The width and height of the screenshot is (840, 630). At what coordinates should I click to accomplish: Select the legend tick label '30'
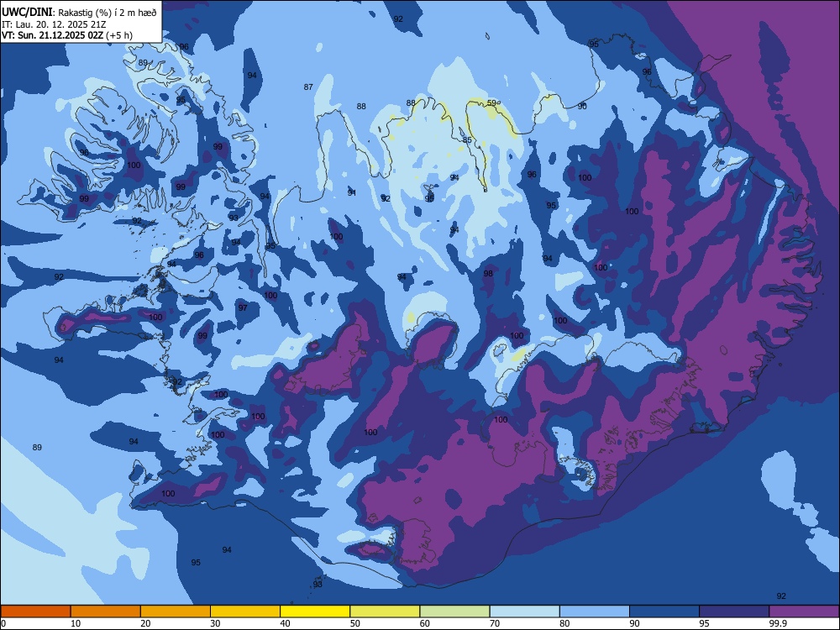[215, 623]
